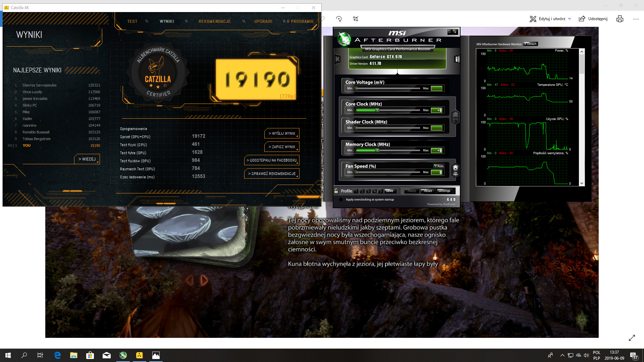
Task: Select Afterburner profile slot 4
Action: coord(374,191)
